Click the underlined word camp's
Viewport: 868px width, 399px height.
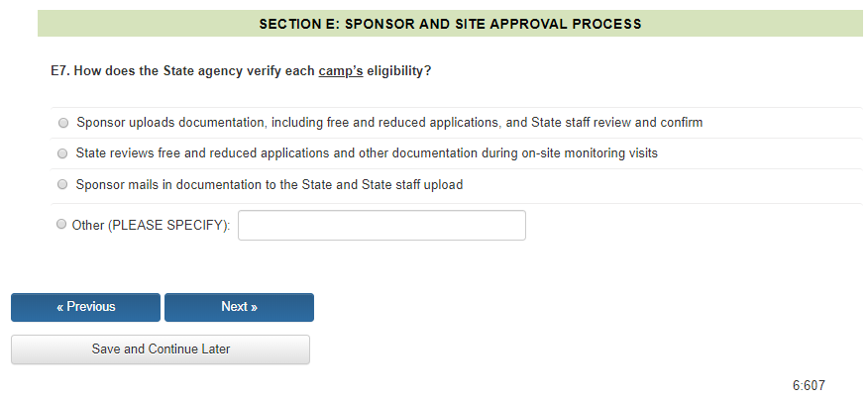pyautogui.click(x=340, y=71)
